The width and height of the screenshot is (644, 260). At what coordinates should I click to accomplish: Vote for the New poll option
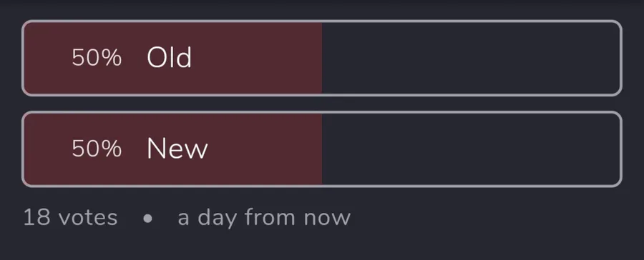point(322,149)
